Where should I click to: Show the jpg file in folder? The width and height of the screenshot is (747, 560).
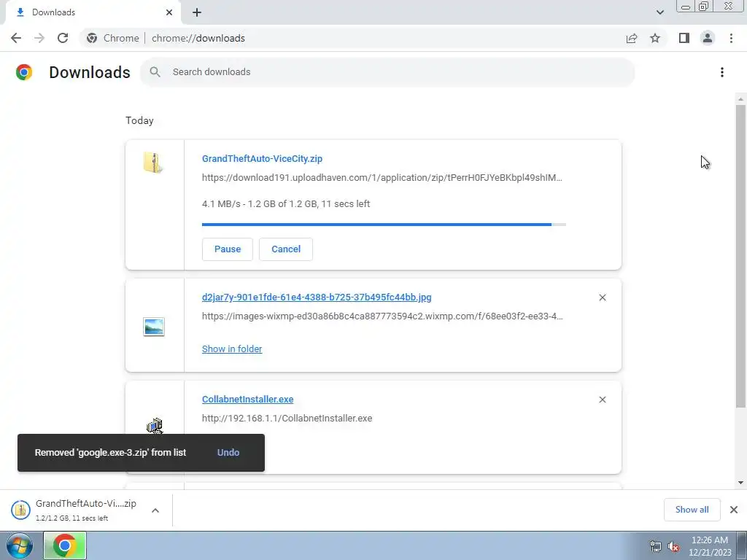coord(232,349)
